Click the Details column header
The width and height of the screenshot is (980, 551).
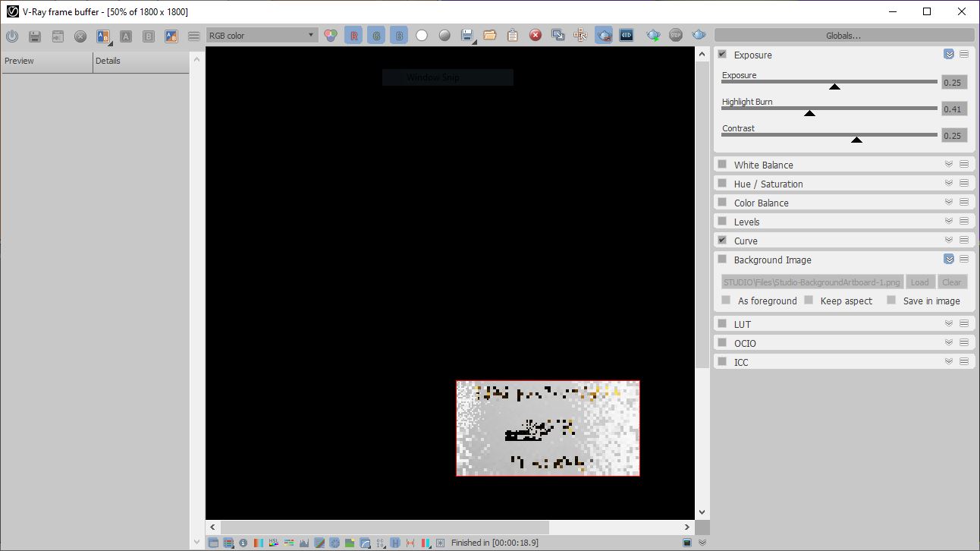[x=141, y=61]
